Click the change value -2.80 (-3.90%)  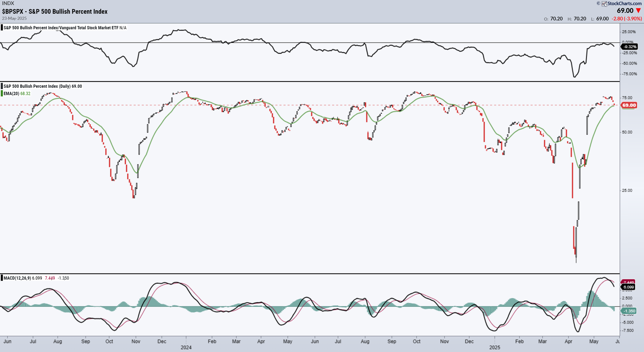tap(627, 19)
